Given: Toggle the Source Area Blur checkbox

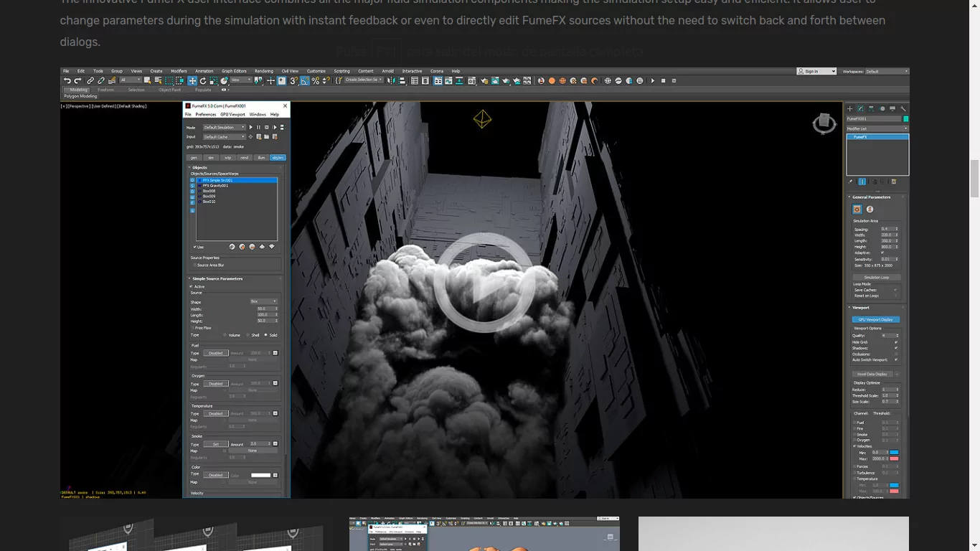Looking at the screenshot, I should (194, 265).
